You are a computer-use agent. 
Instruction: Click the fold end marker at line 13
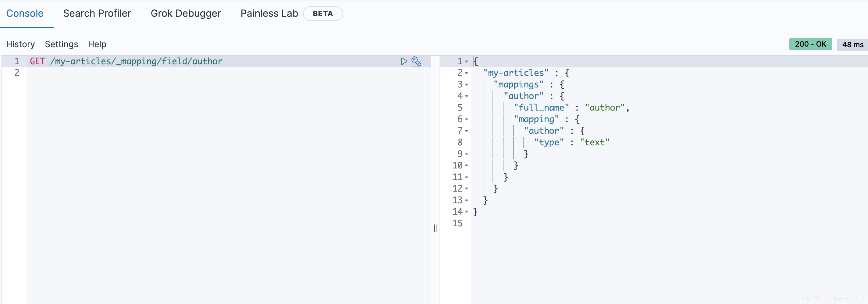tap(467, 200)
